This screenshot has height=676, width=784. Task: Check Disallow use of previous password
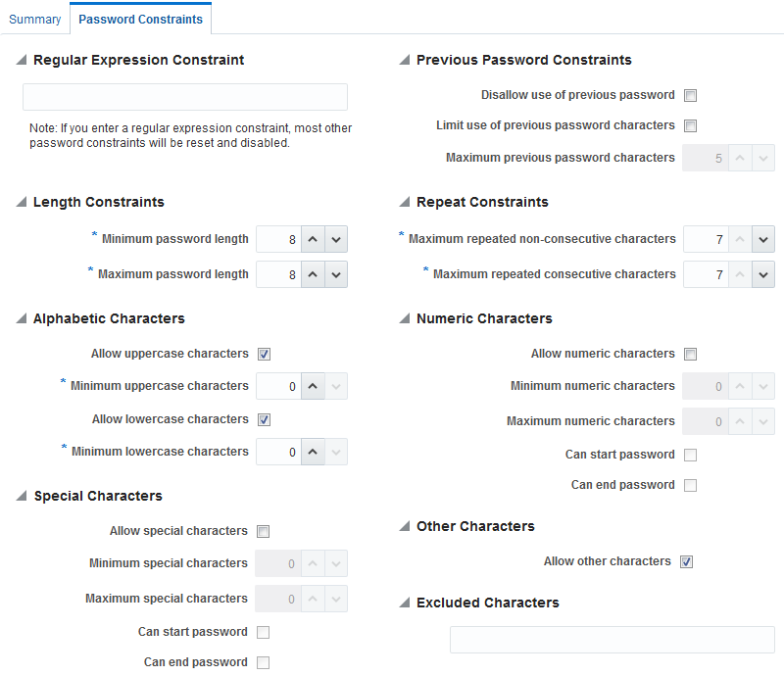click(691, 95)
